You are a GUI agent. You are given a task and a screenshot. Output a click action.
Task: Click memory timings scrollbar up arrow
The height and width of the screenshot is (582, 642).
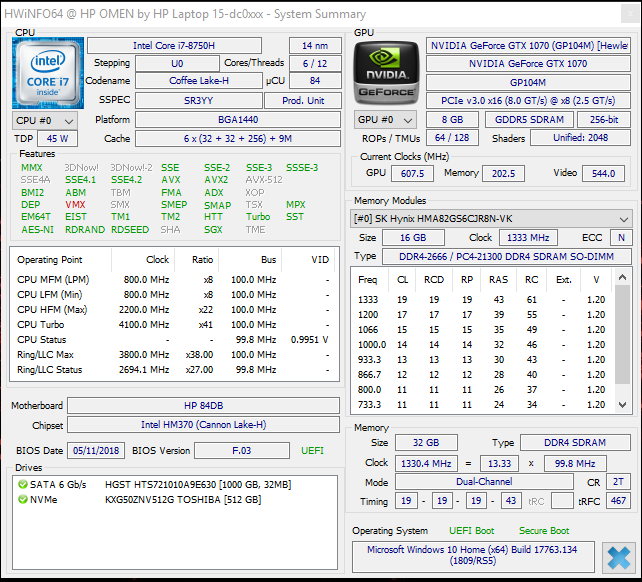pos(622,277)
